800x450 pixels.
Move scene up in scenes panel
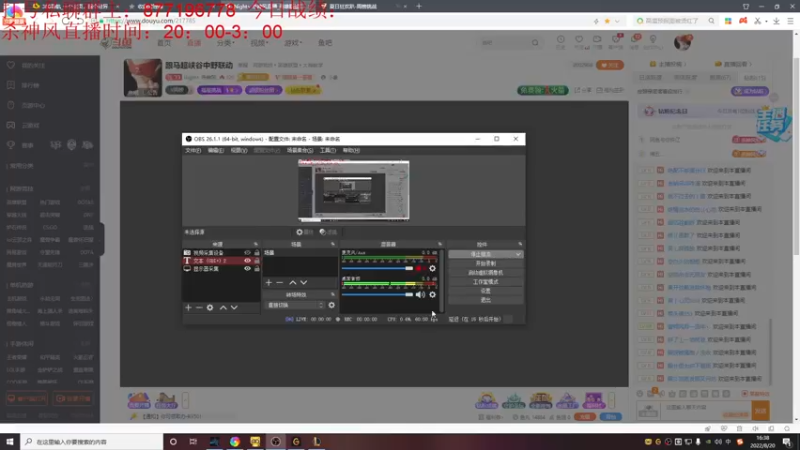click(x=293, y=282)
